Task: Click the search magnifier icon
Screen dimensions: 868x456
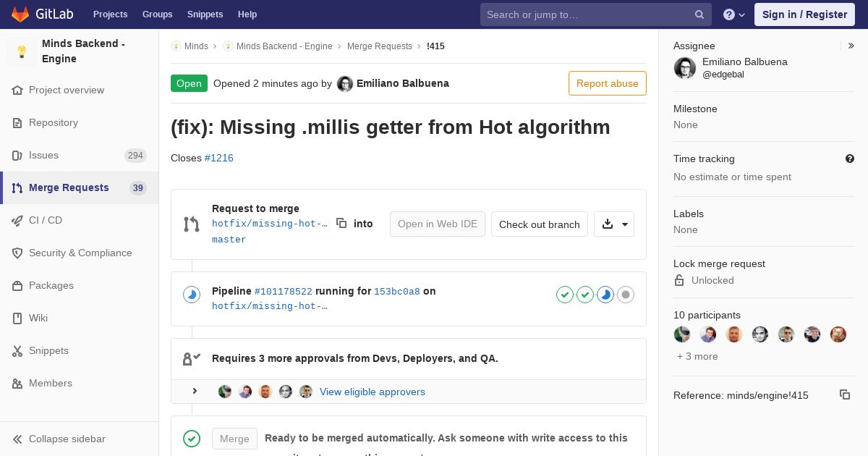Action: (699, 14)
